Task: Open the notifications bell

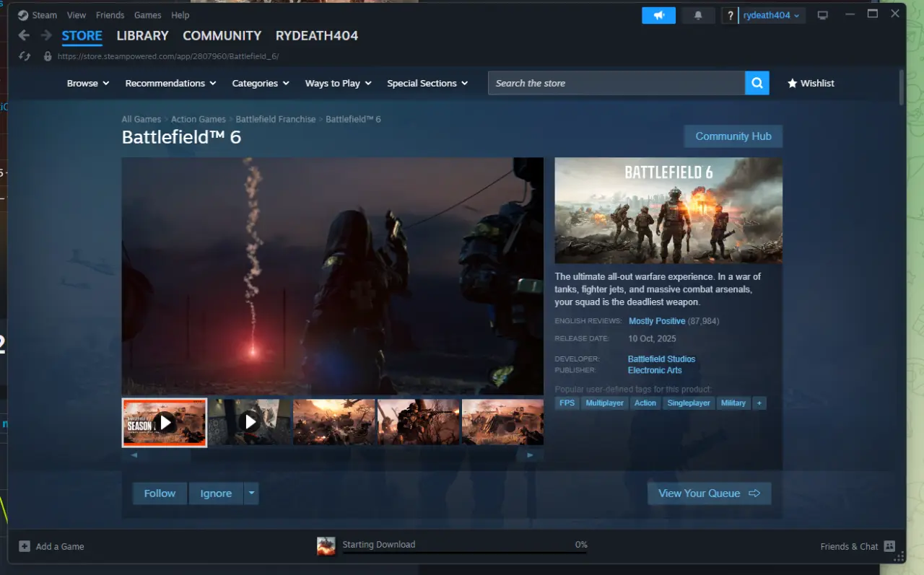Action: pos(698,15)
